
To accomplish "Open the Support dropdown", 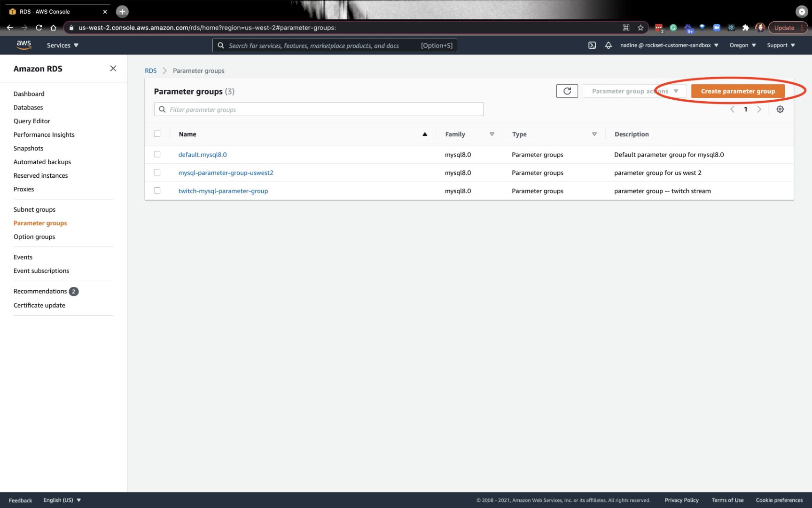I will pyautogui.click(x=781, y=45).
